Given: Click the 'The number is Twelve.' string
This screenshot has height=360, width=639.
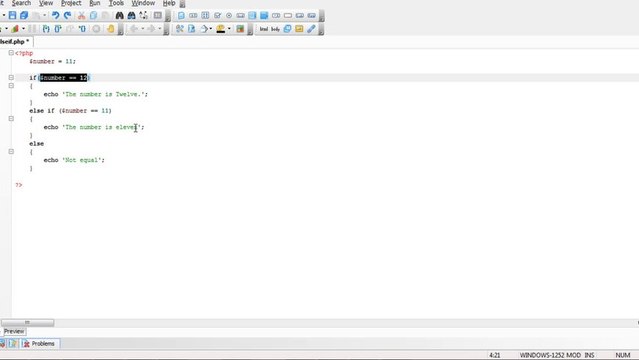Looking at the screenshot, I should (x=103, y=94).
